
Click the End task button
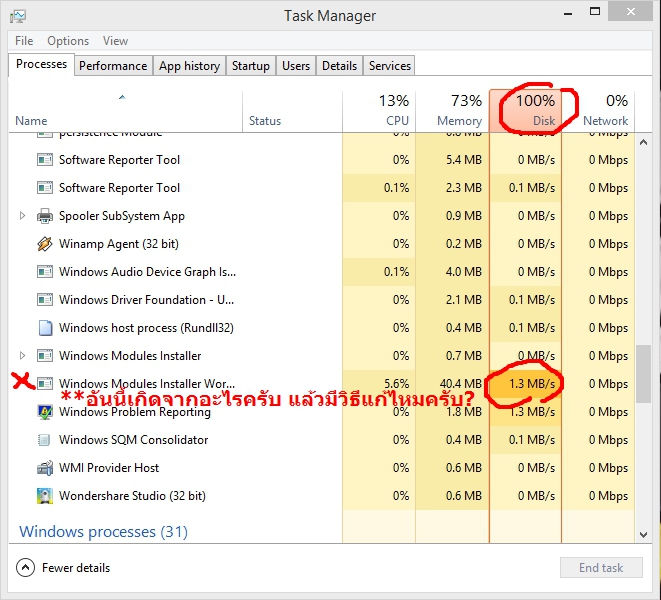pyautogui.click(x=601, y=568)
